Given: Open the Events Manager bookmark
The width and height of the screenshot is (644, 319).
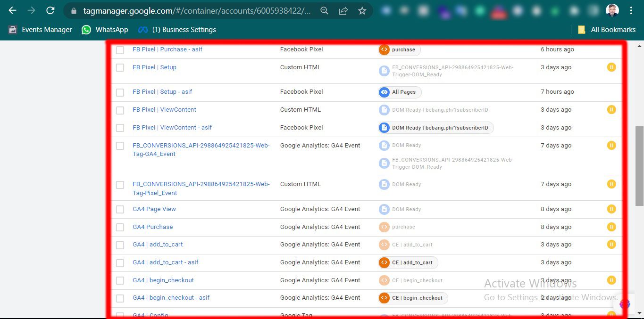Looking at the screenshot, I should click(41, 30).
